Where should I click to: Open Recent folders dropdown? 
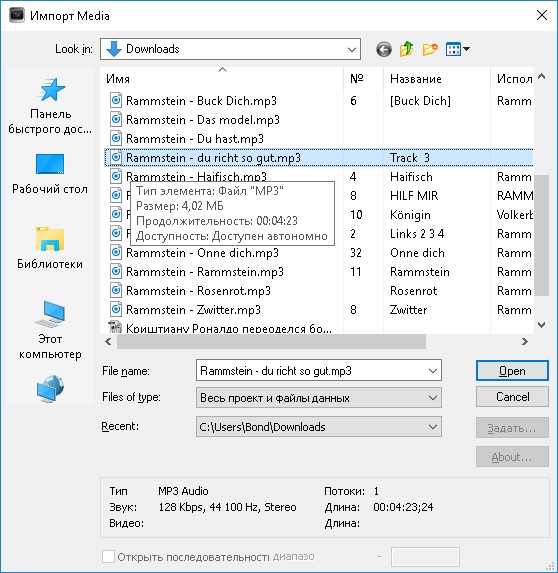(319, 427)
